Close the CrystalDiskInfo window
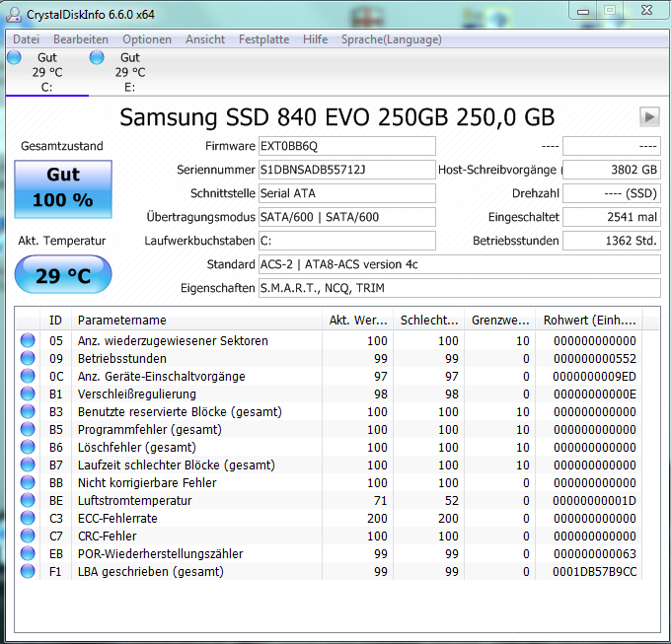The width and height of the screenshot is (671, 644). point(646,11)
